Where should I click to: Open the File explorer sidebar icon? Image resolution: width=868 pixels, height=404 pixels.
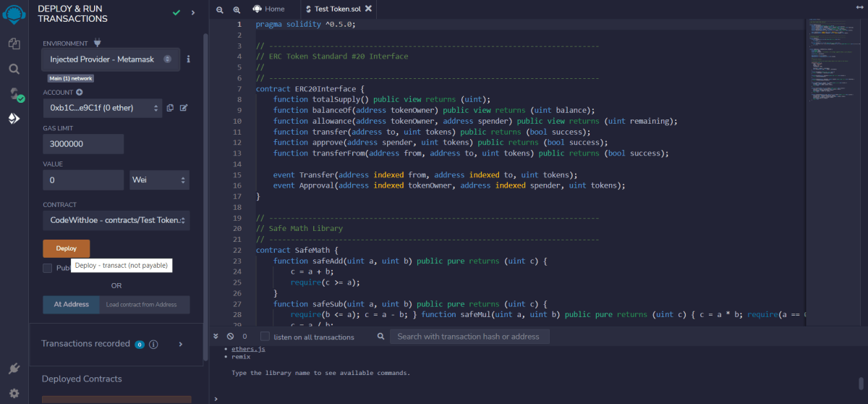tap(14, 44)
